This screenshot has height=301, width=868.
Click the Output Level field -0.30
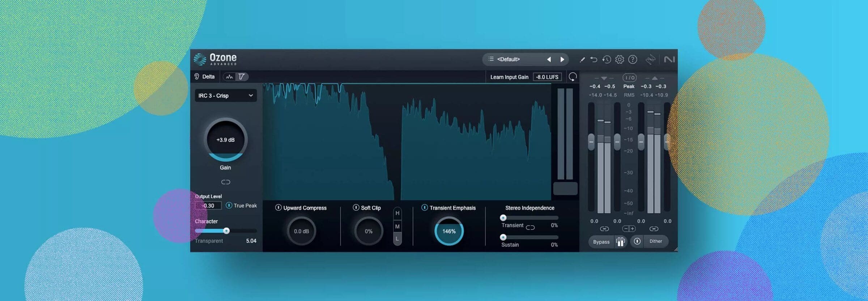pyautogui.click(x=208, y=206)
